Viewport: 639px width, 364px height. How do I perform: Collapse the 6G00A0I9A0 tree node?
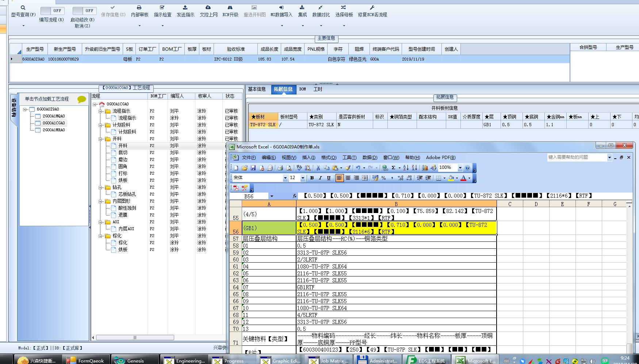click(x=25, y=109)
